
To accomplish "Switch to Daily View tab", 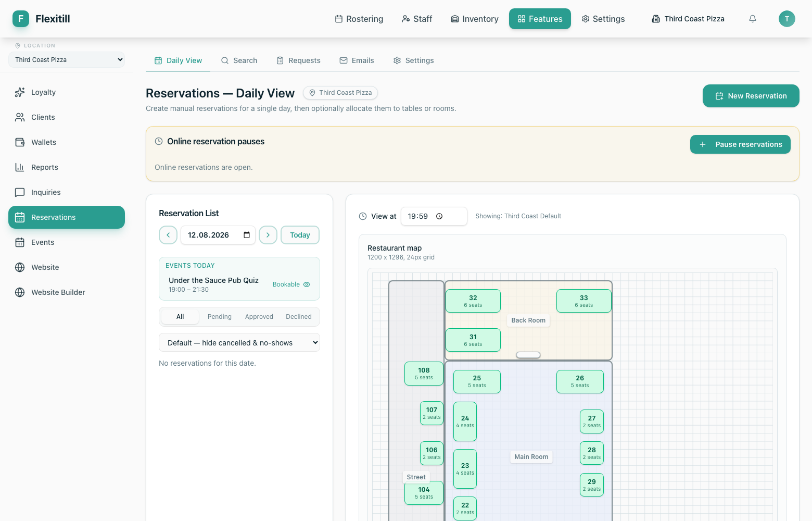I will click(178, 60).
